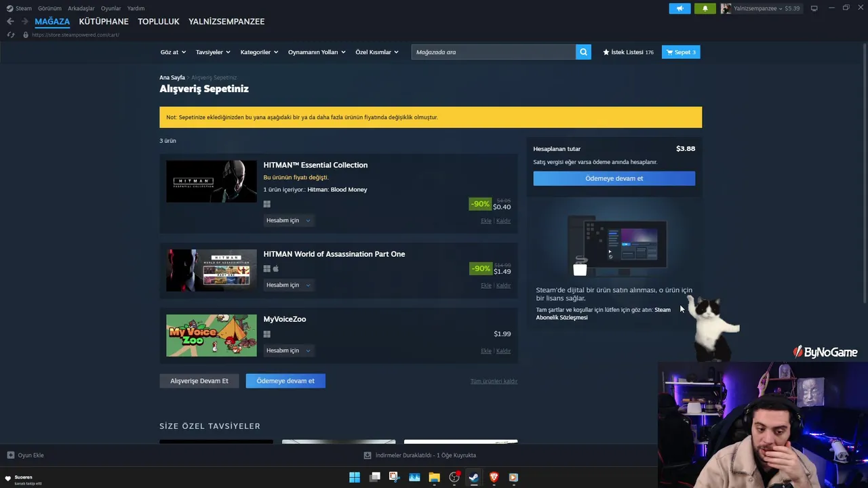
Task: Click the magnifier search button
Action: tap(583, 52)
